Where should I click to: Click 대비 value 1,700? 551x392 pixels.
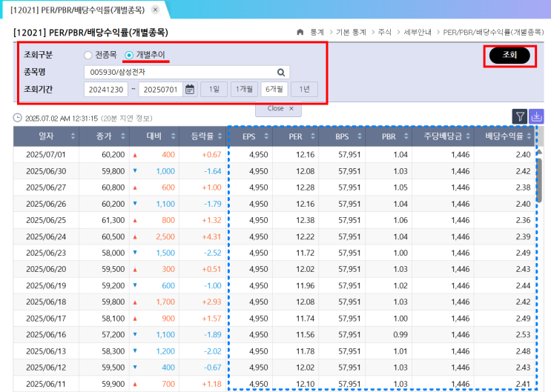pyautogui.click(x=165, y=302)
